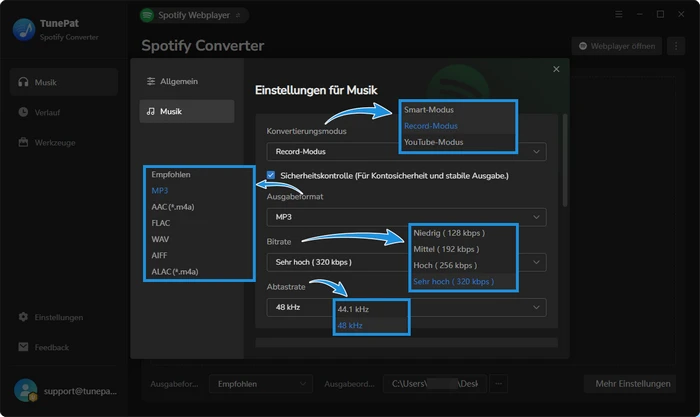
Task: Click the settings dialog vertical scrollbar
Action: 565,161
